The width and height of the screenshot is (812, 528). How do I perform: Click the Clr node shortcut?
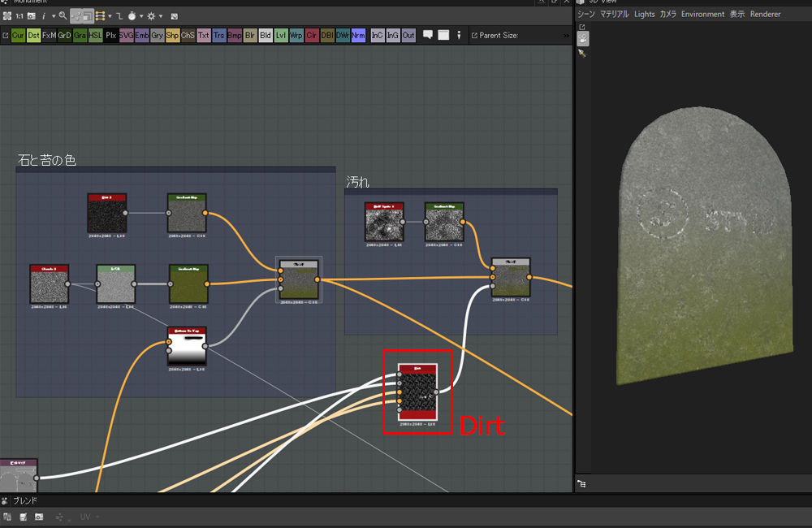312,35
